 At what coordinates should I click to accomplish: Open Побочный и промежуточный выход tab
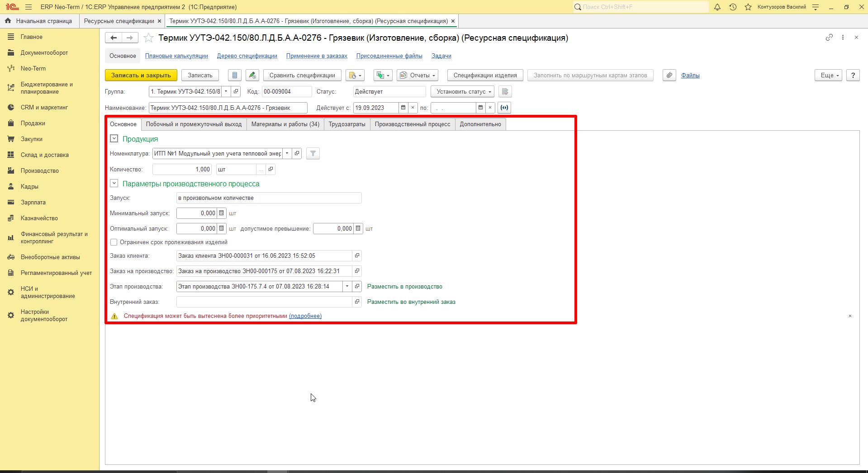click(x=194, y=124)
